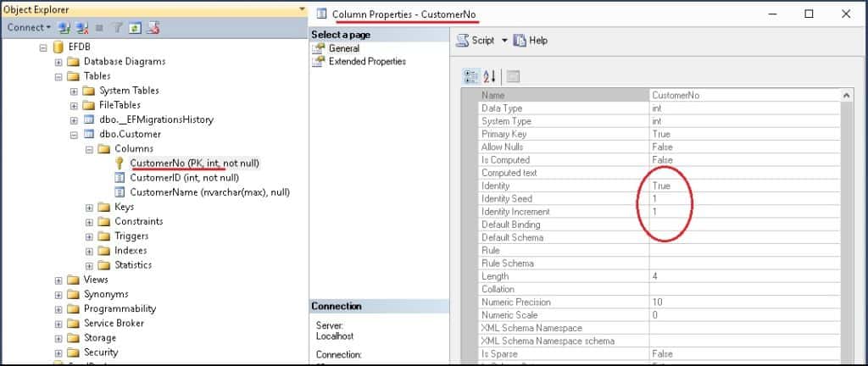Open the Script dropdown arrow
868x366 pixels.
pos(504,41)
